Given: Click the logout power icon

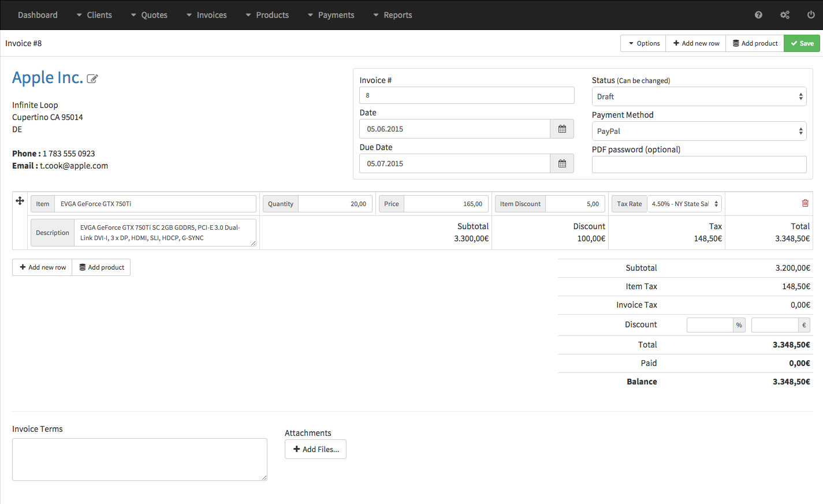Looking at the screenshot, I should click(x=811, y=14).
